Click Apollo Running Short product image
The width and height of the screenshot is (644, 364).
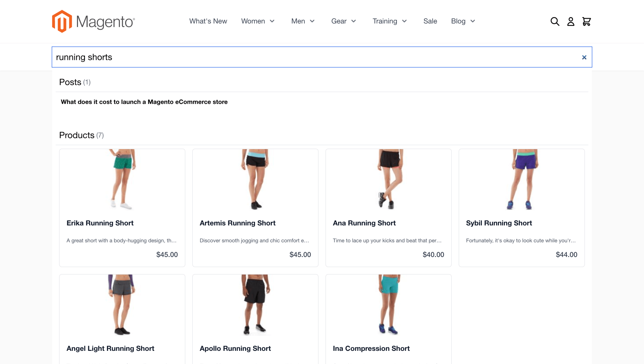point(255,305)
